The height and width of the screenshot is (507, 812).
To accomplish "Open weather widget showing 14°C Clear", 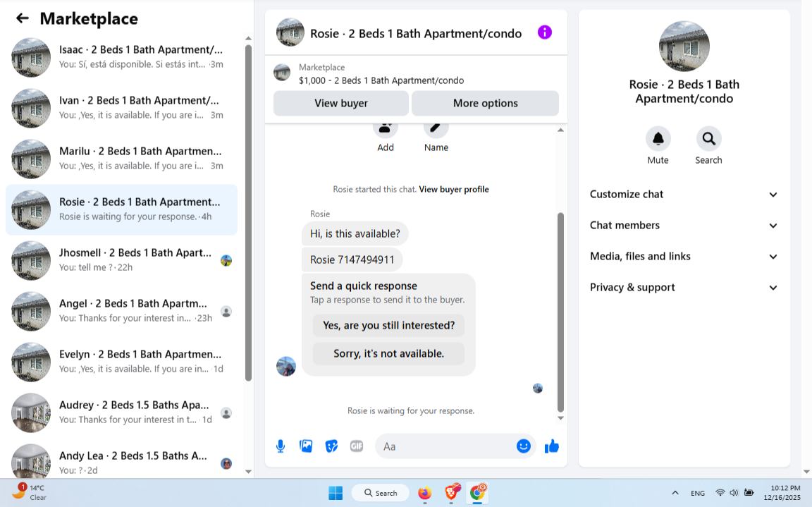I will 29,492.
